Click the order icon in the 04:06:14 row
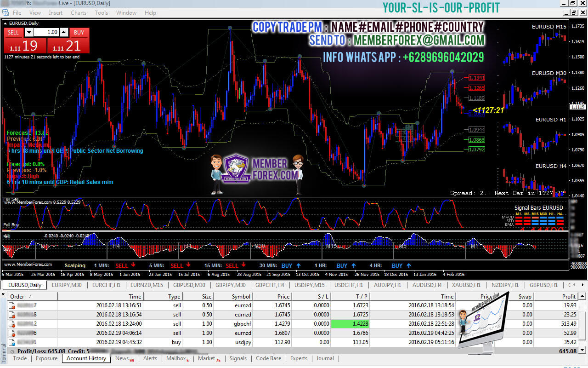This screenshot has width=588, height=368. tap(12, 333)
